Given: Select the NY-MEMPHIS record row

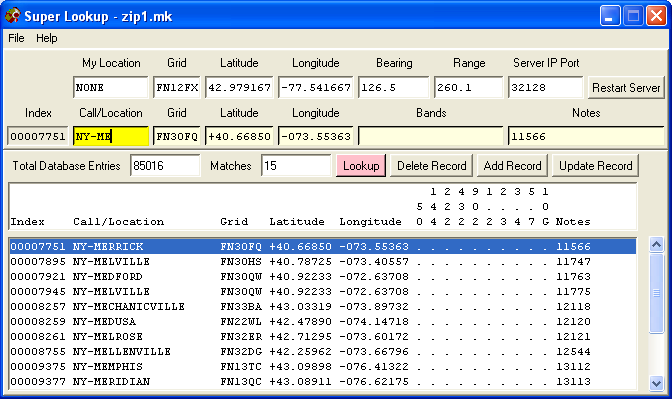Looking at the screenshot, I should (x=323, y=366).
